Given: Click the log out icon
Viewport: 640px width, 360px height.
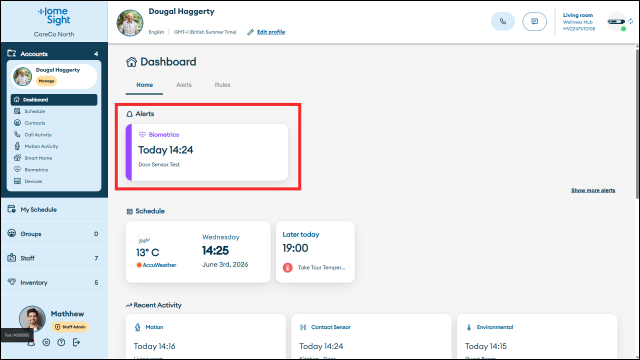Looking at the screenshot, I should pos(76,342).
